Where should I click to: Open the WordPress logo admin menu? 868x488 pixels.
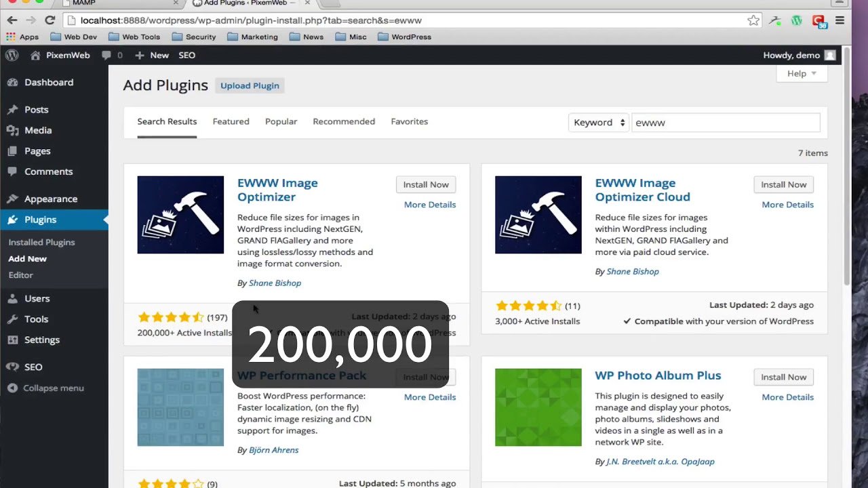(x=12, y=55)
